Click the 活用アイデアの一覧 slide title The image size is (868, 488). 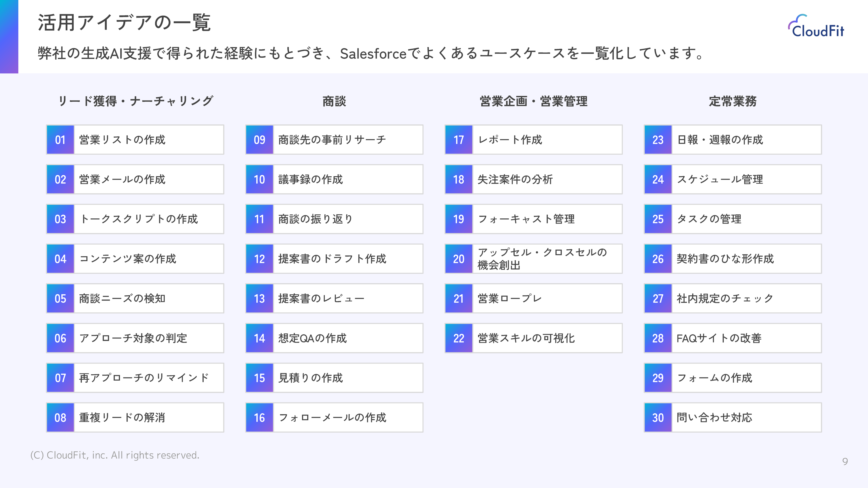pos(124,23)
